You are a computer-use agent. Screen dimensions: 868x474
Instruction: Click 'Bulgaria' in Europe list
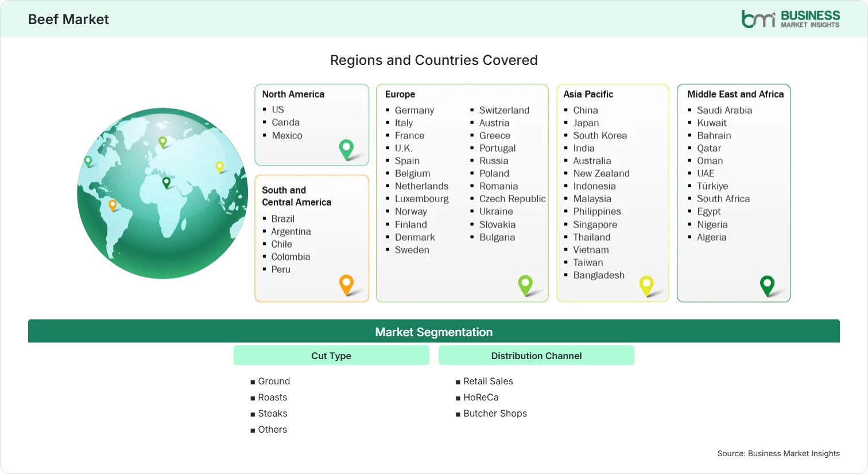(x=497, y=237)
